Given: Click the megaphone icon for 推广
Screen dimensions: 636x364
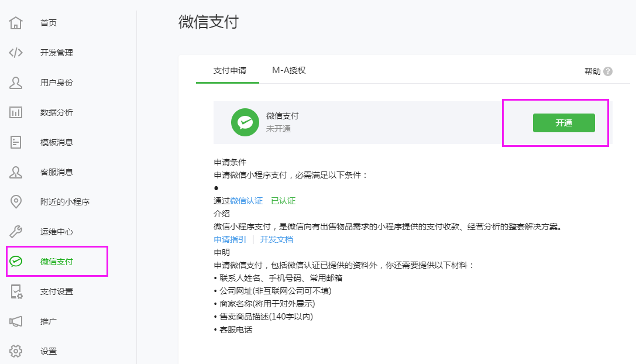Looking at the screenshot, I should 16,321.
